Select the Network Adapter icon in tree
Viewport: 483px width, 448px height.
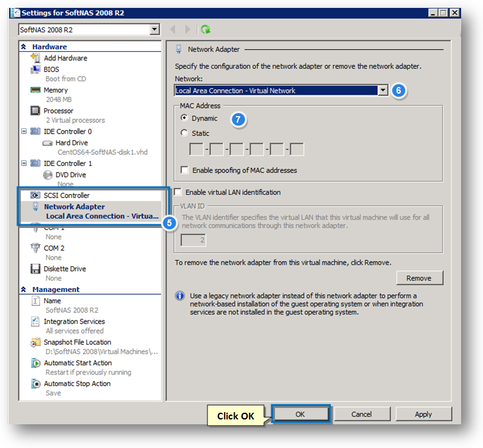point(35,207)
